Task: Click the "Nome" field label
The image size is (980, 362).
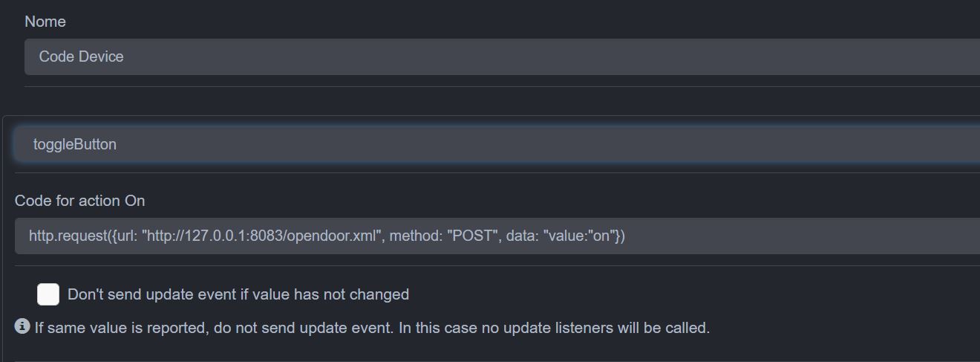Action: [45, 22]
